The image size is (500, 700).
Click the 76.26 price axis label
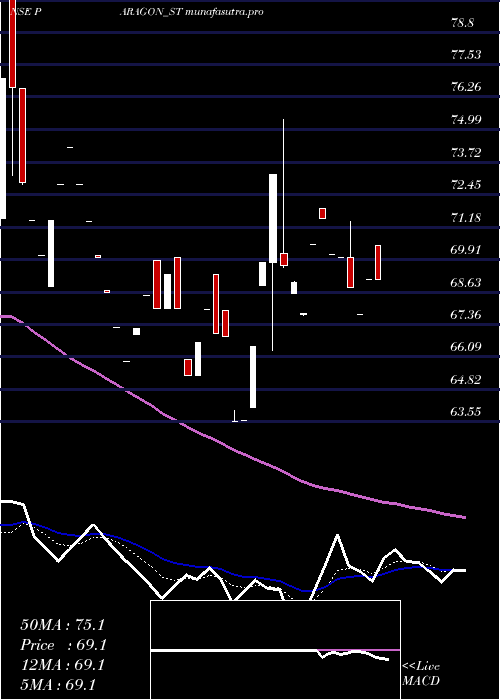(x=466, y=87)
